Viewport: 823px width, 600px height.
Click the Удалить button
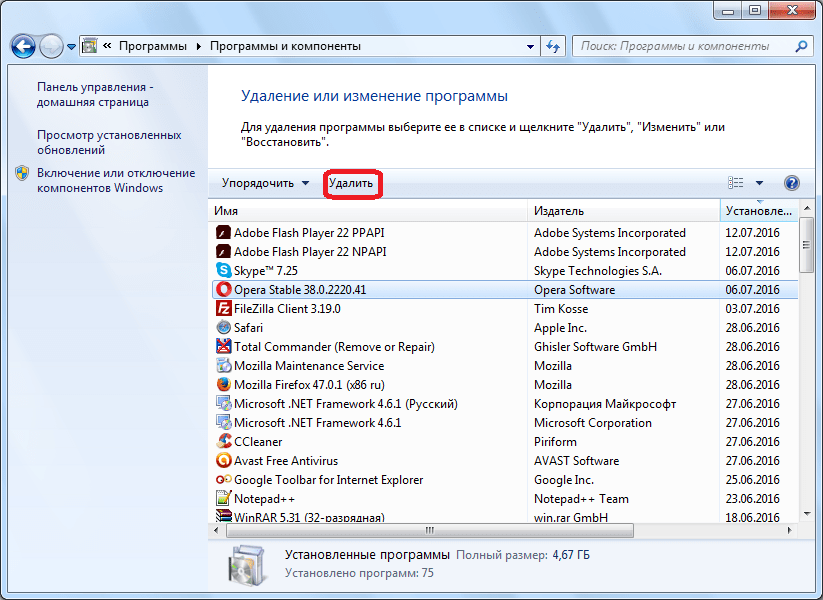(351, 183)
